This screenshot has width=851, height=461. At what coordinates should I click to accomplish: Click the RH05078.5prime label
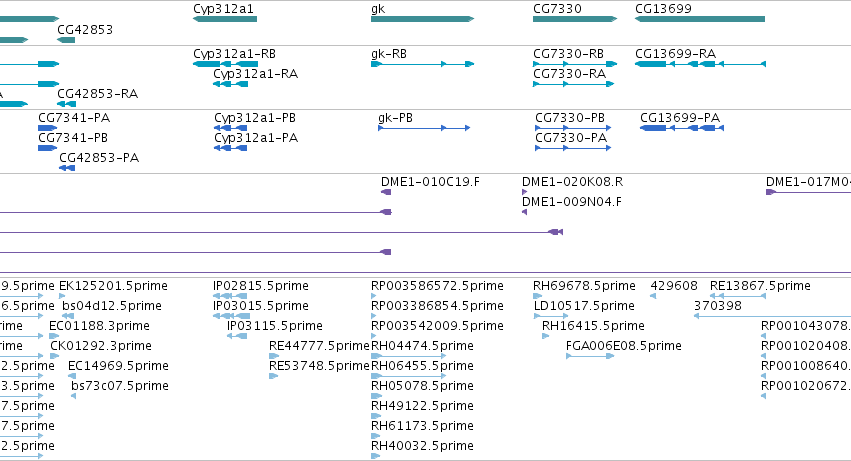pyautogui.click(x=422, y=386)
